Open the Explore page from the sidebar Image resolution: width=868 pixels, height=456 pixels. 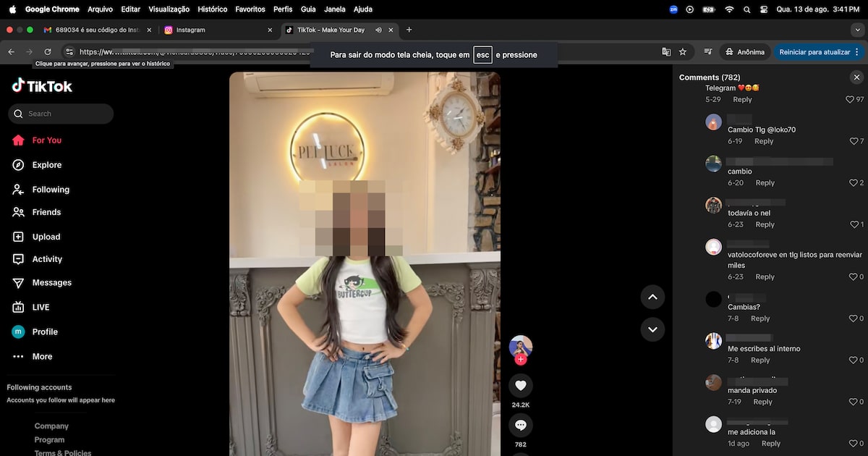pos(46,165)
